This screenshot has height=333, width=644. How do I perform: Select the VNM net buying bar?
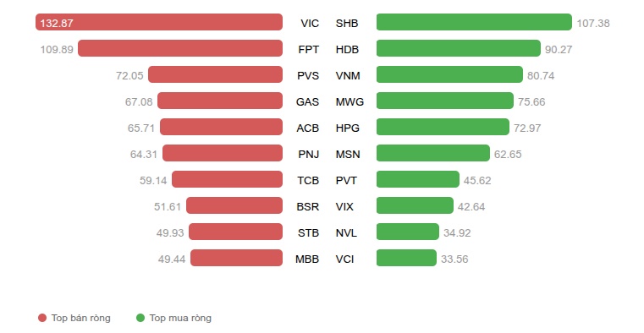tap(449, 74)
